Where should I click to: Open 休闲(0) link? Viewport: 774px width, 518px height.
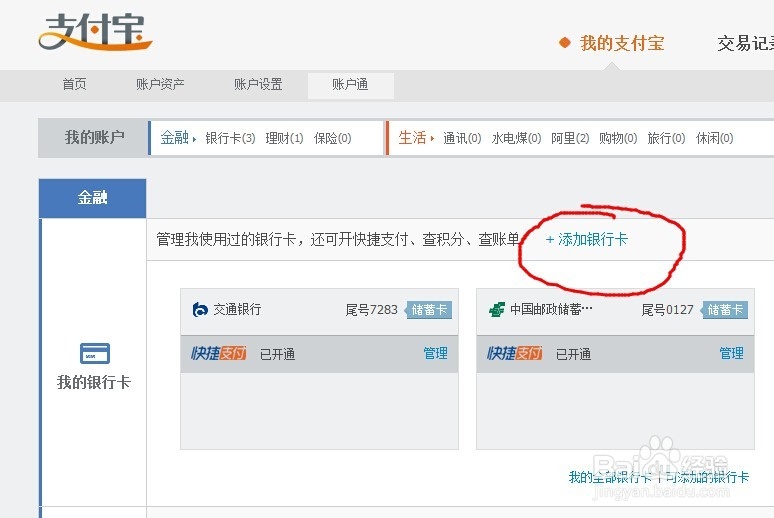tap(714, 138)
